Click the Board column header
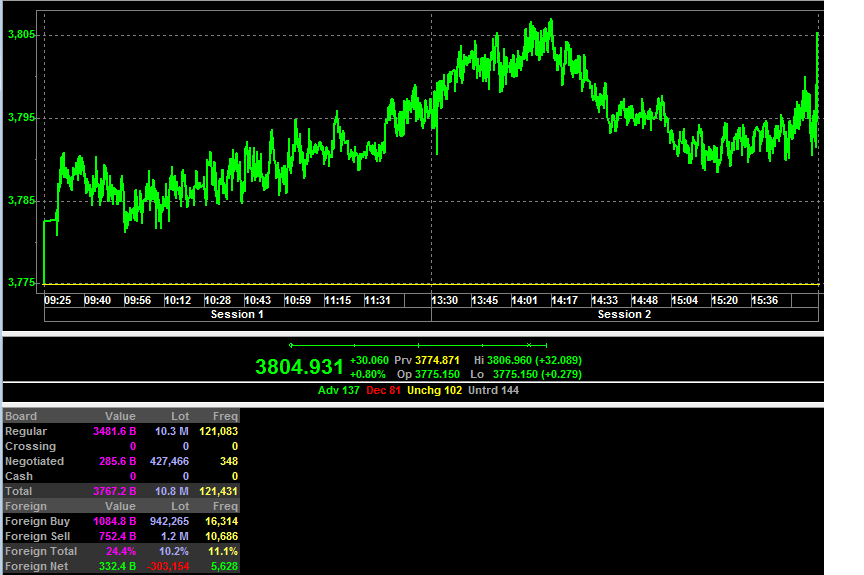This screenshot has width=864, height=575. (21, 416)
